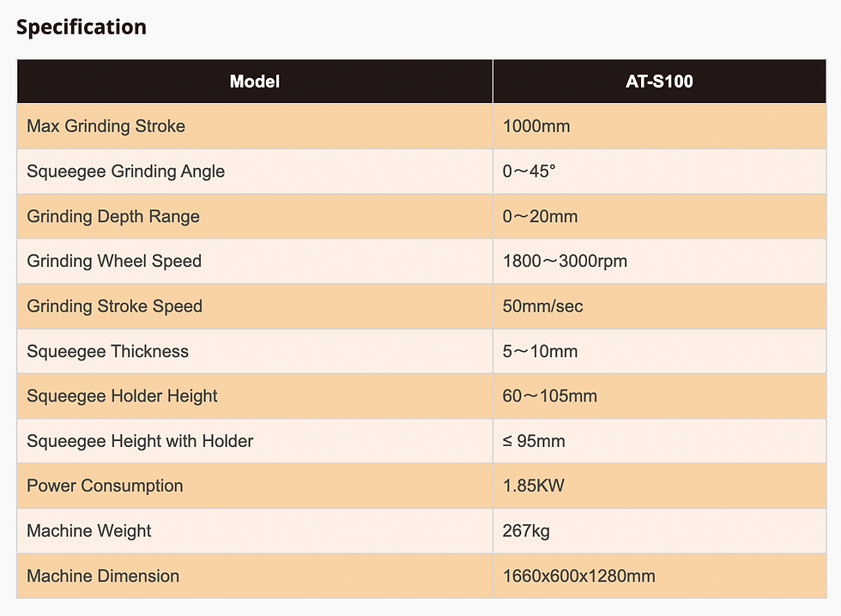Screen dimensions: 841x616
Task: Click the Grinding Wheel Speed label
Action: point(114,261)
